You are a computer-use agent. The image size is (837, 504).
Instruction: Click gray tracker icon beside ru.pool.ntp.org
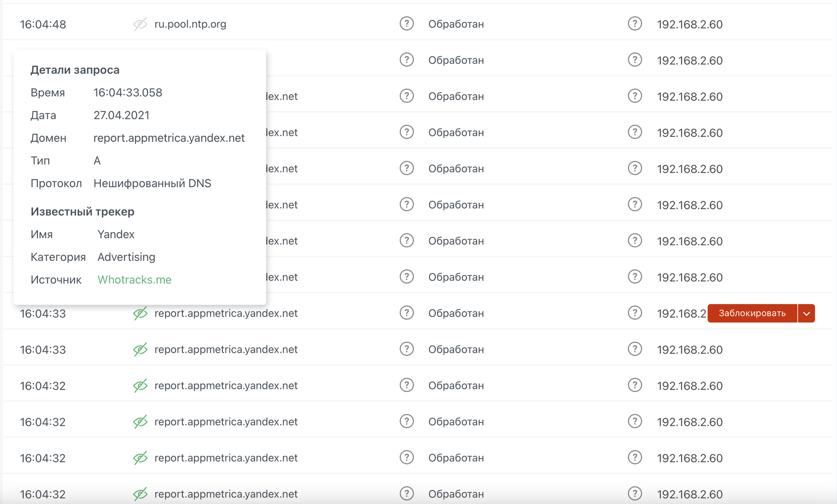click(140, 24)
